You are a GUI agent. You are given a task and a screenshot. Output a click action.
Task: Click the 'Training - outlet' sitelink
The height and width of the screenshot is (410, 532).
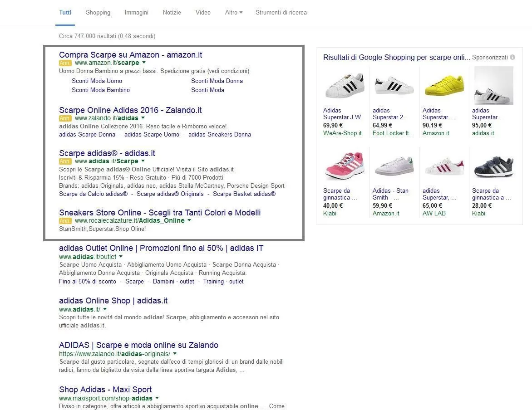223,282
